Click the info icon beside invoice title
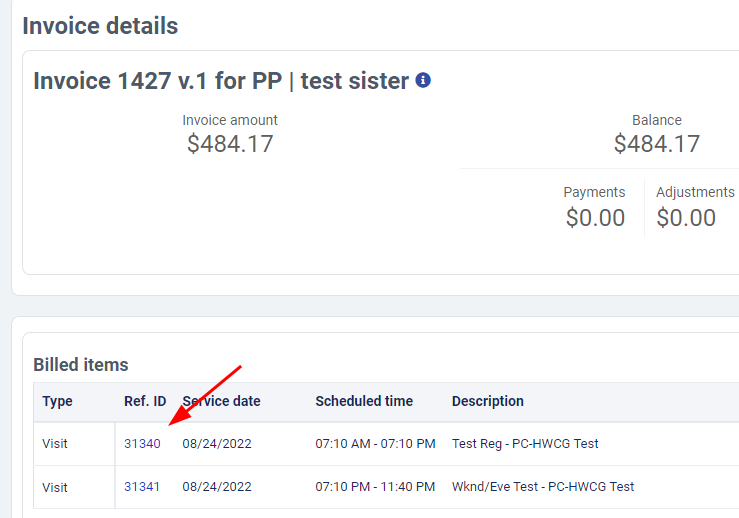Image resolution: width=739 pixels, height=518 pixels. [x=423, y=80]
